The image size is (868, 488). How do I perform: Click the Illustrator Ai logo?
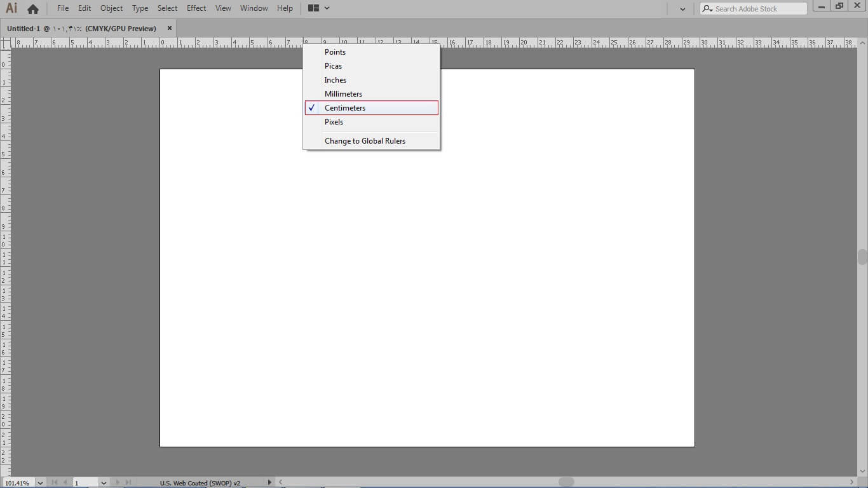pos(11,8)
